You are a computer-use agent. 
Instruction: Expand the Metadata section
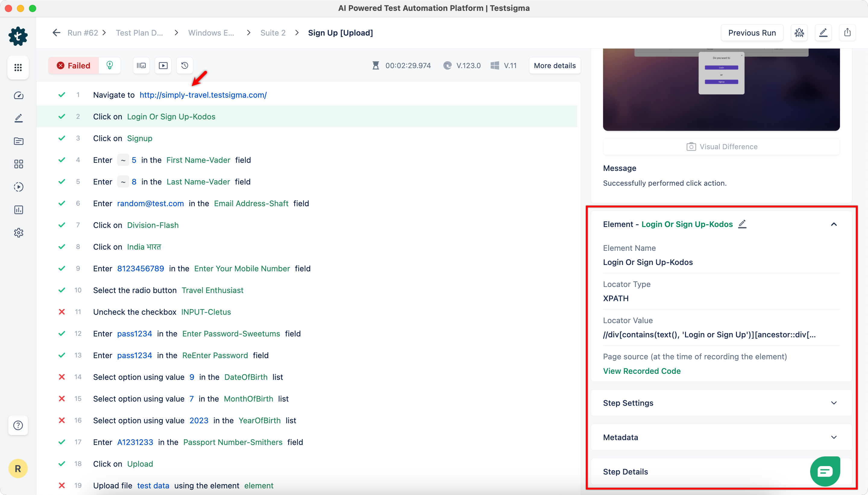pos(834,437)
